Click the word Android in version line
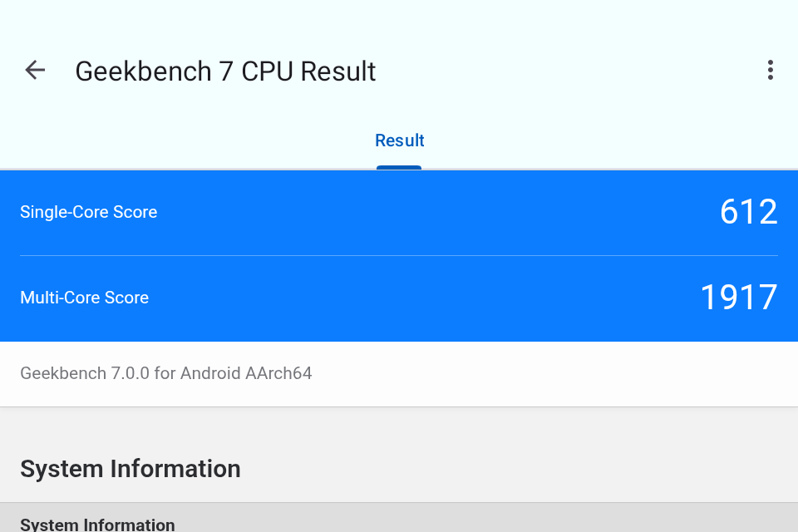 [x=210, y=373]
